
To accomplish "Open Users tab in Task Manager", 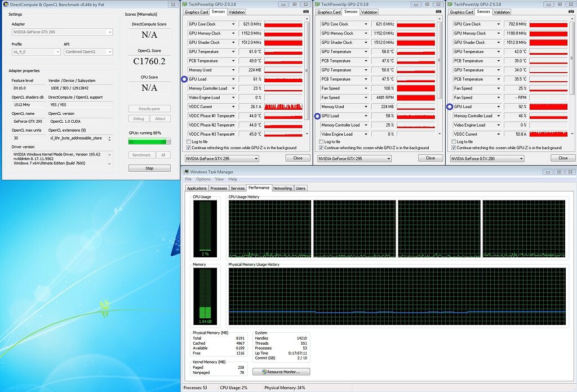I will (300, 188).
